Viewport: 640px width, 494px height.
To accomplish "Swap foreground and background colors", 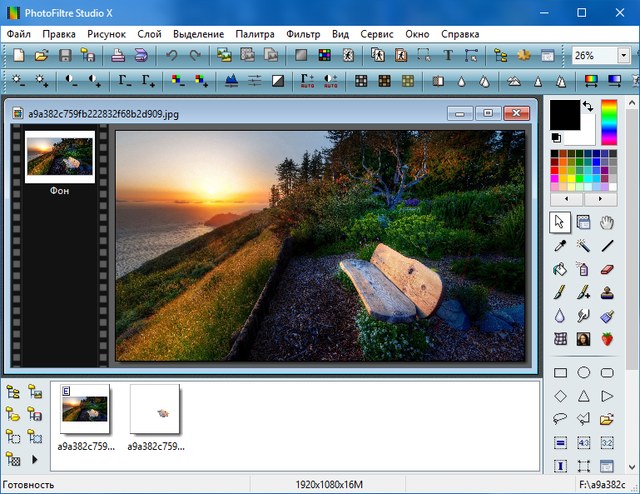I will tap(587, 106).
